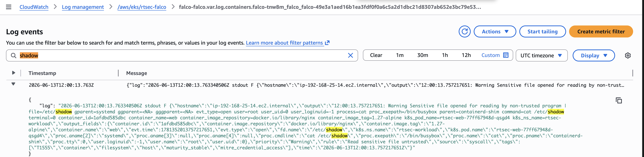Image resolution: width=644 pixels, height=157 pixels.
Task: Open external filter patterns link icon
Action: point(327,43)
